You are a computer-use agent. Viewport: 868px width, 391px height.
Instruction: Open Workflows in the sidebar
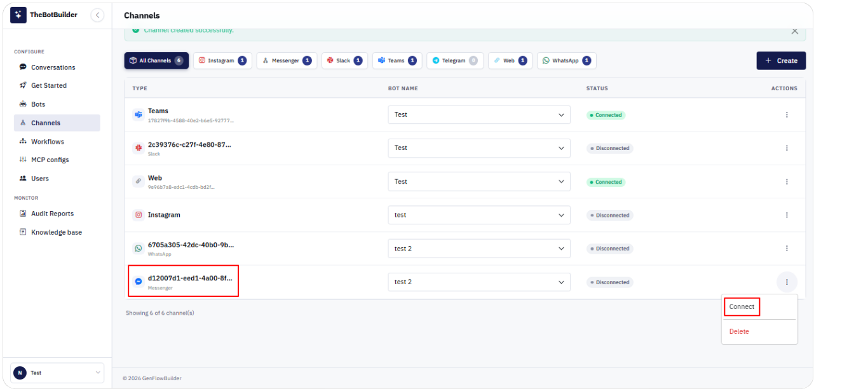(x=48, y=142)
